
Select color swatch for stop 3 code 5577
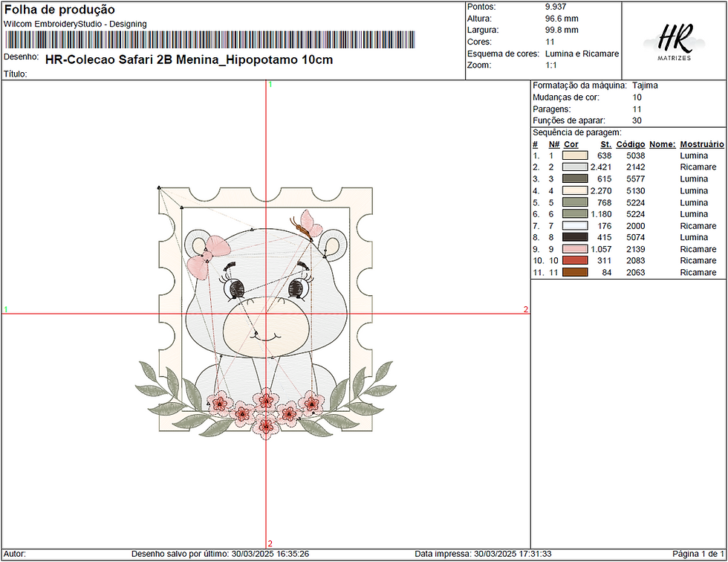(x=575, y=179)
